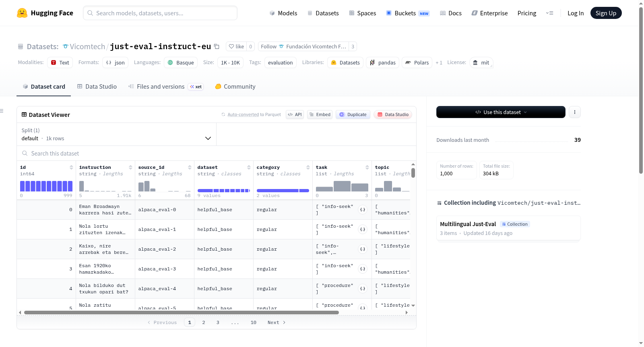
Task: Open Buckets in the top navigation
Action: tap(408, 13)
